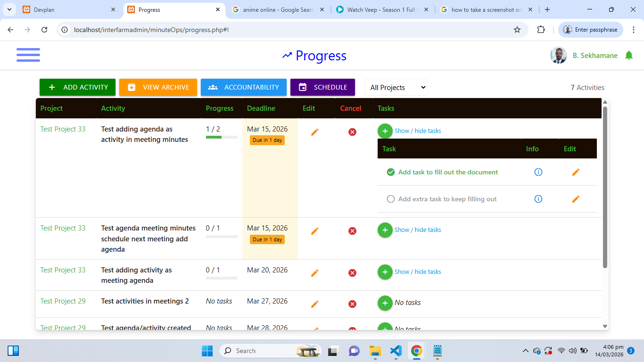The height and width of the screenshot is (362, 644).
Task: Click the Windows taskbar Search box
Action: tap(271, 351)
